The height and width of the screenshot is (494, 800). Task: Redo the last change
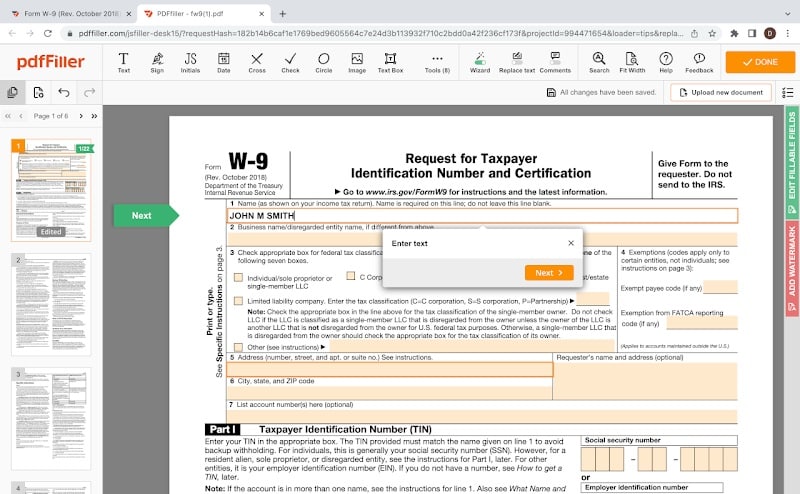coord(89,92)
